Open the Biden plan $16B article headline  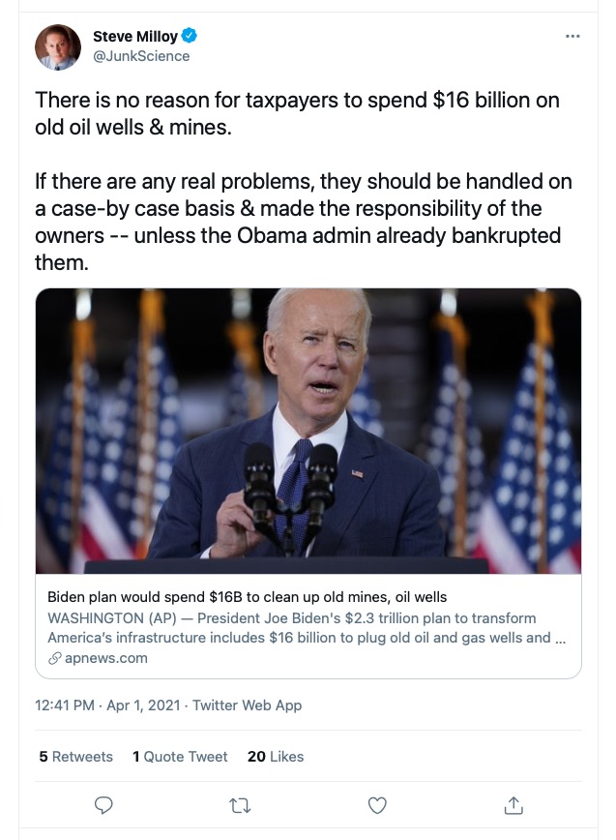click(247, 597)
